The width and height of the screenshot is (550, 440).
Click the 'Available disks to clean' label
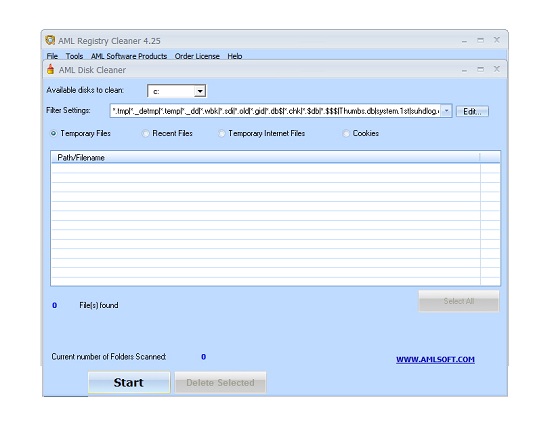[x=85, y=90]
